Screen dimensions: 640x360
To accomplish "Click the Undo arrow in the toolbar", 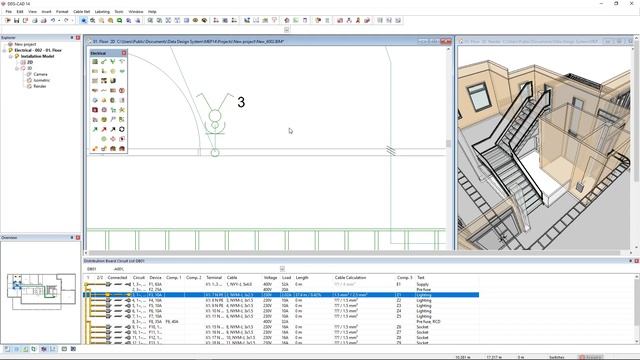I will 53,20.
